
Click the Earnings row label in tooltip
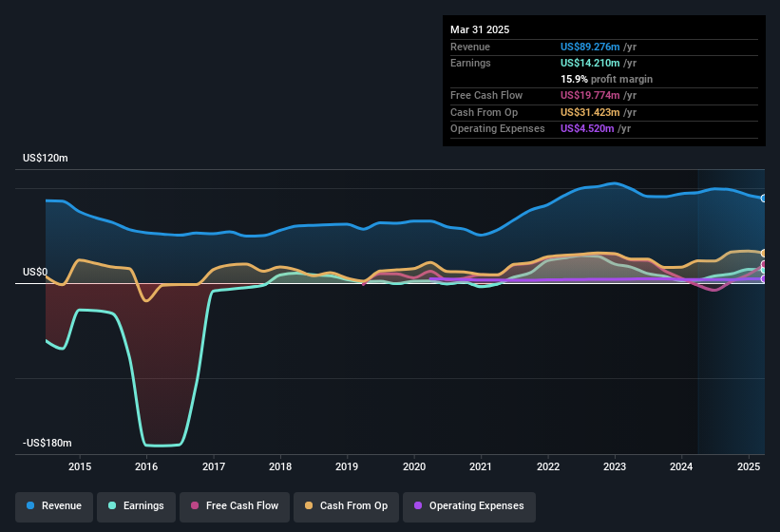coord(470,63)
